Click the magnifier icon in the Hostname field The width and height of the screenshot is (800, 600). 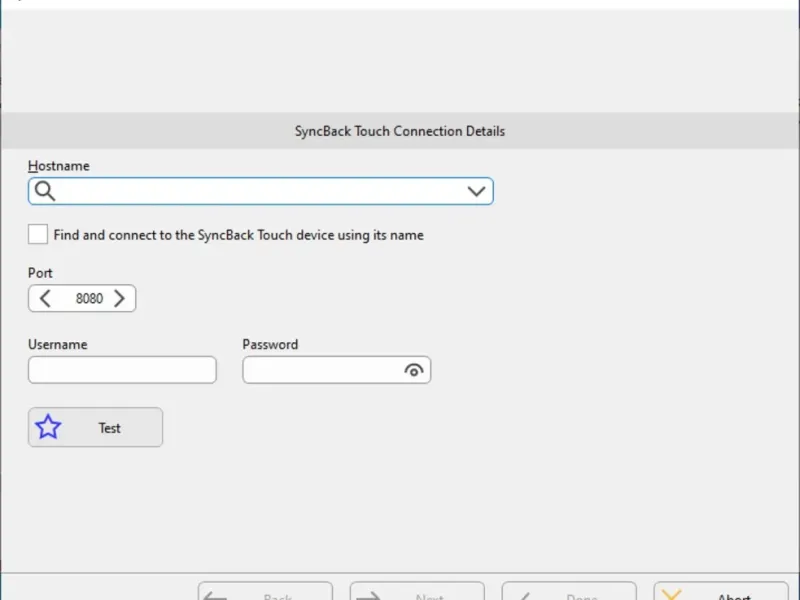pos(45,191)
